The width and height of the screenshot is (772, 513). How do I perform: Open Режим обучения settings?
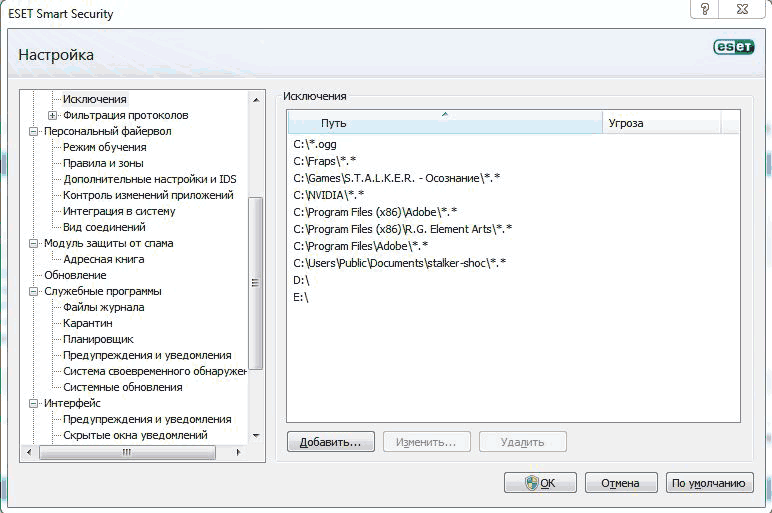[x=104, y=147]
